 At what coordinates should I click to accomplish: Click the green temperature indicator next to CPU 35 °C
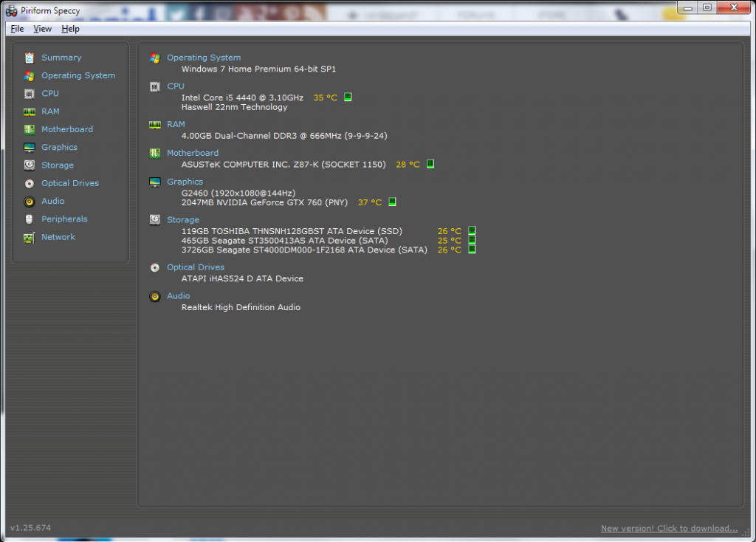[348, 97]
